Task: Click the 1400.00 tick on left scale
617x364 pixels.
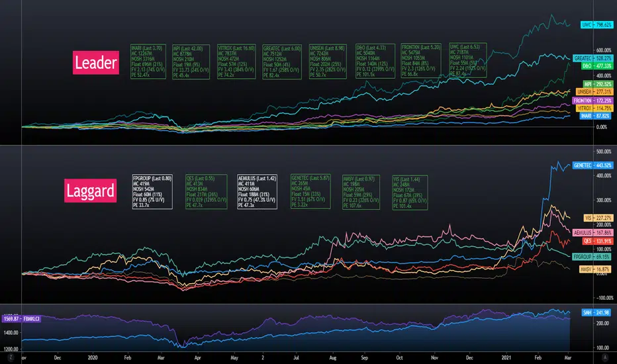Action: (x=11, y=332)
